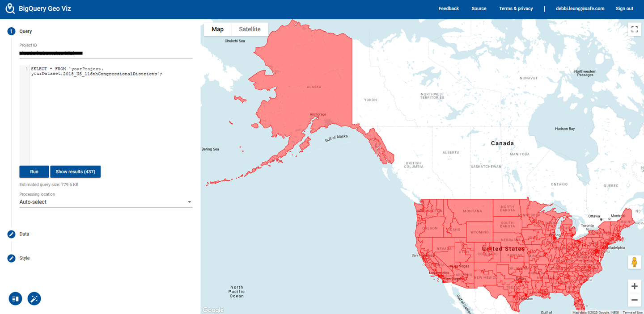Zoom out on the map
This screenshot has width=644, height=314.
click(634, 300)
